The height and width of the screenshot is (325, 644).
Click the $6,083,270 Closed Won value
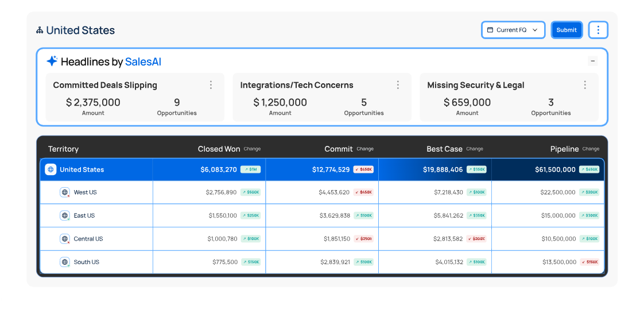tap(219, 169)
